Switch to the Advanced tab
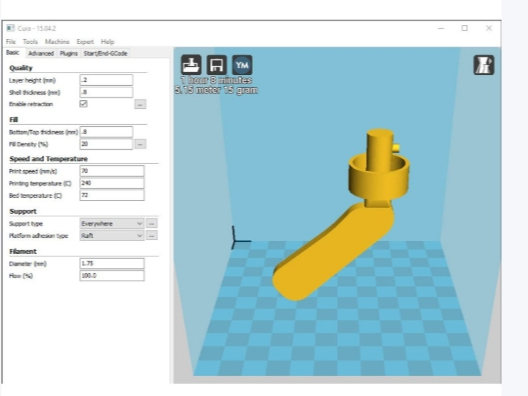This screenshot has width=528, height=396. point(41,54)
